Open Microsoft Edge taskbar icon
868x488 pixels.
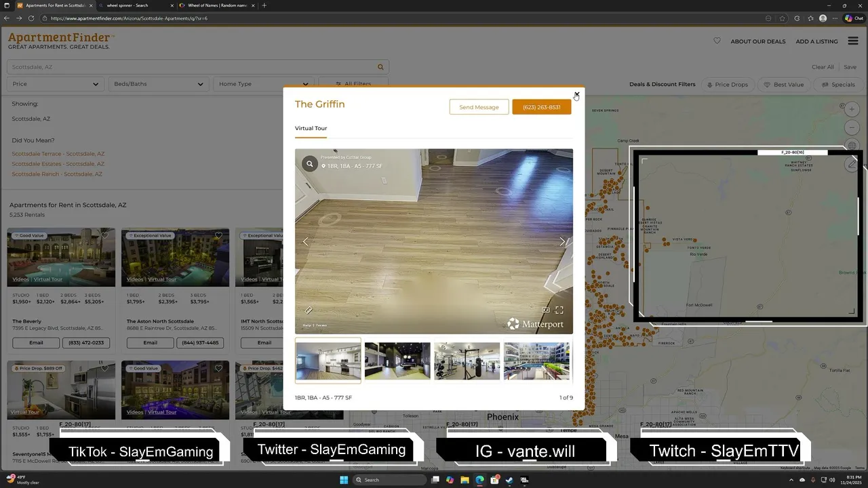480,480
